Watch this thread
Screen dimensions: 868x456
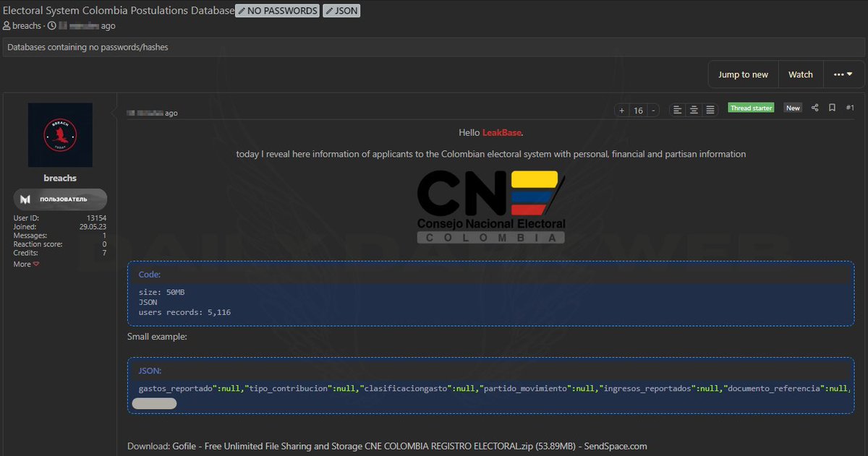coord(800,74)
